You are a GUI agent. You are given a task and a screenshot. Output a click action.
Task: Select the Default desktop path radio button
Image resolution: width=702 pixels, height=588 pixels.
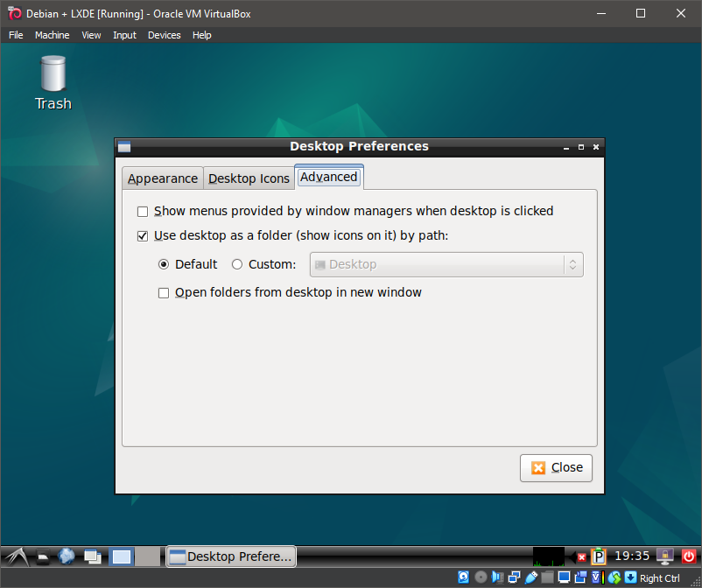pos(163,264)
